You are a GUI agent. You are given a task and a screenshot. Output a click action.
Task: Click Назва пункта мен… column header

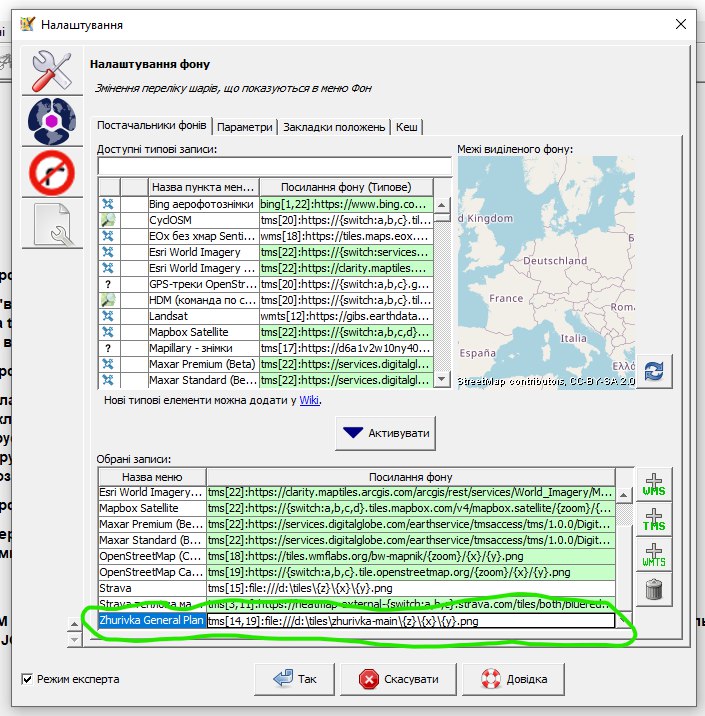pos(203,187)
